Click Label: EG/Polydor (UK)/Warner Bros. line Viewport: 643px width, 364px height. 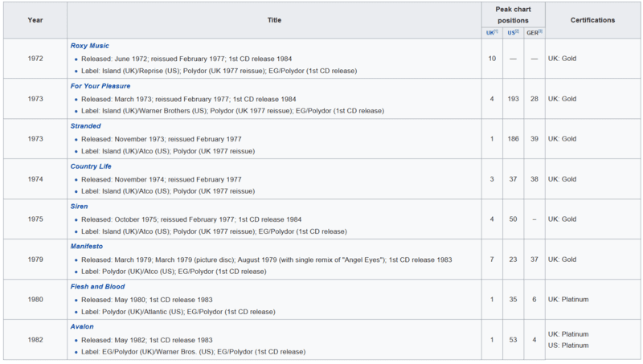(x=193, y=352)
